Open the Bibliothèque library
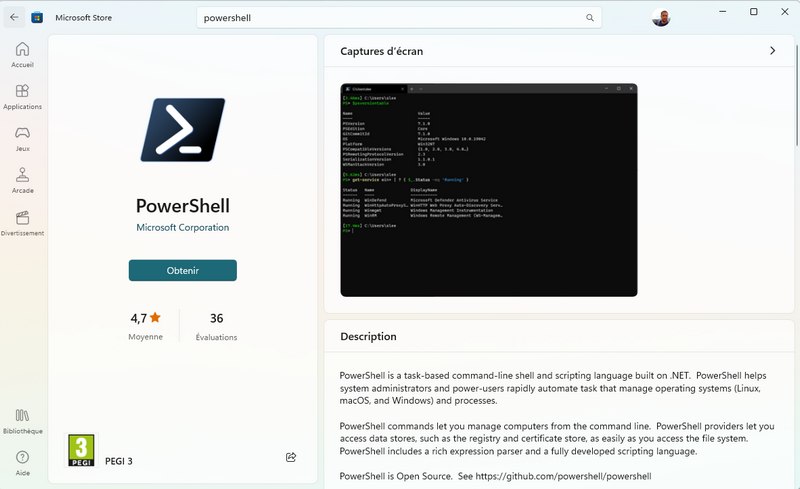 click(x=22, y=420)
